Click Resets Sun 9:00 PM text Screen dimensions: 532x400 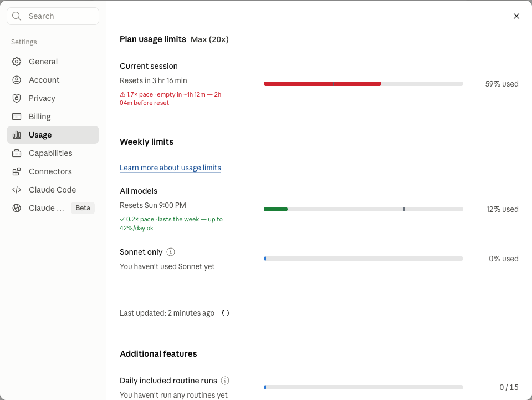click(153, 205)
